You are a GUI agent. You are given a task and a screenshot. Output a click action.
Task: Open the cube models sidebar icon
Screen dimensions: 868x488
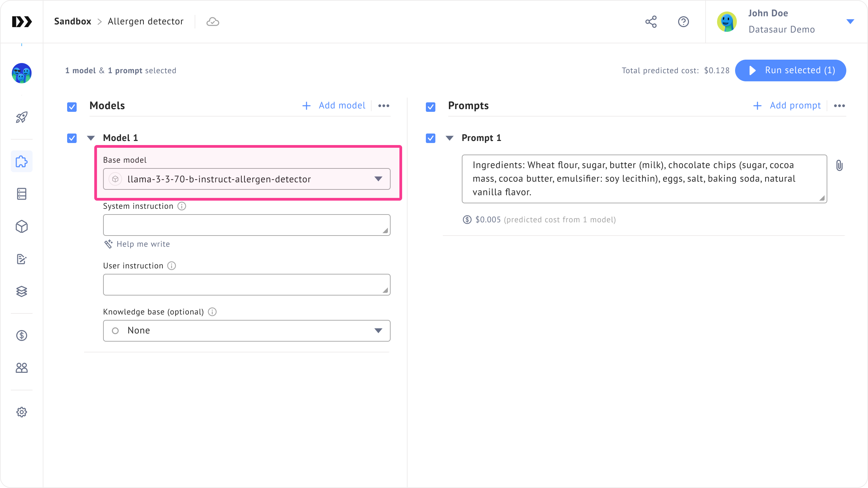(22, 227)
